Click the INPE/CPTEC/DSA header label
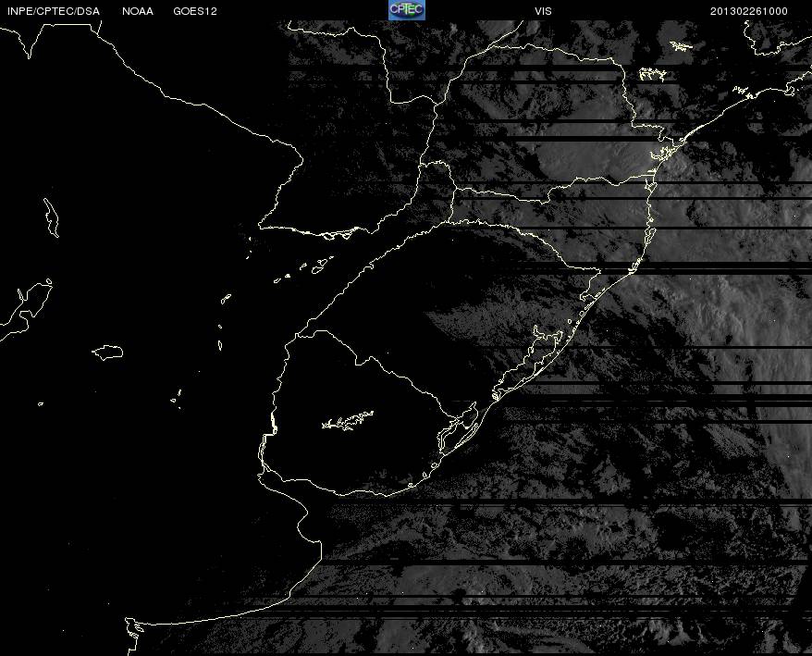Viewport: 812px width, 656px height. pyautogui.click(x=54, y=11)
